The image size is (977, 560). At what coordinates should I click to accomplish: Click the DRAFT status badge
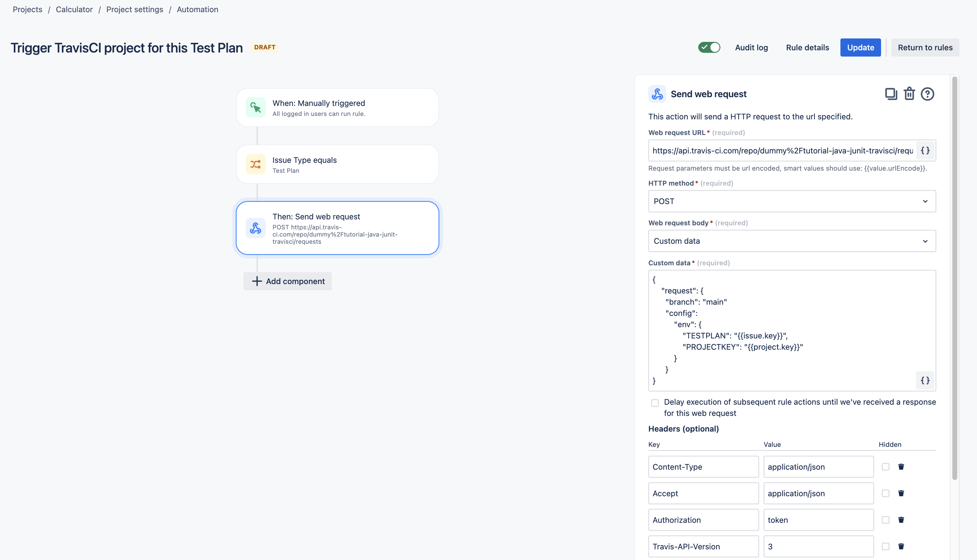point(265,47)
